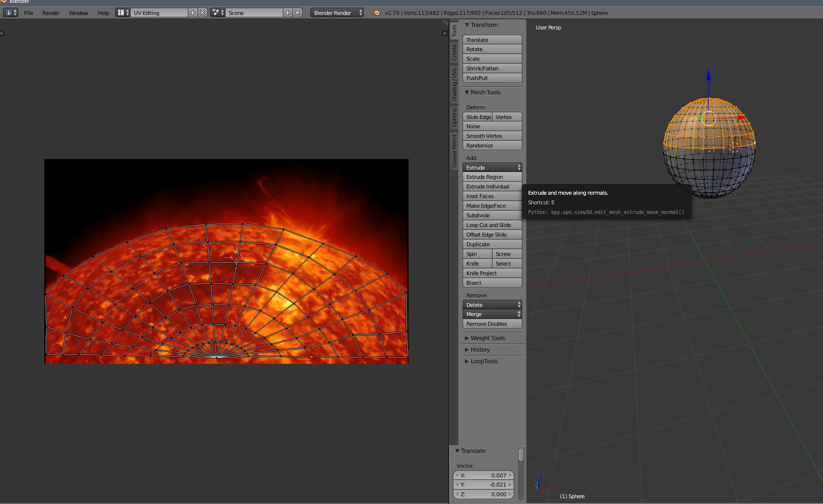Click the Knife Project button

point(492,273)
